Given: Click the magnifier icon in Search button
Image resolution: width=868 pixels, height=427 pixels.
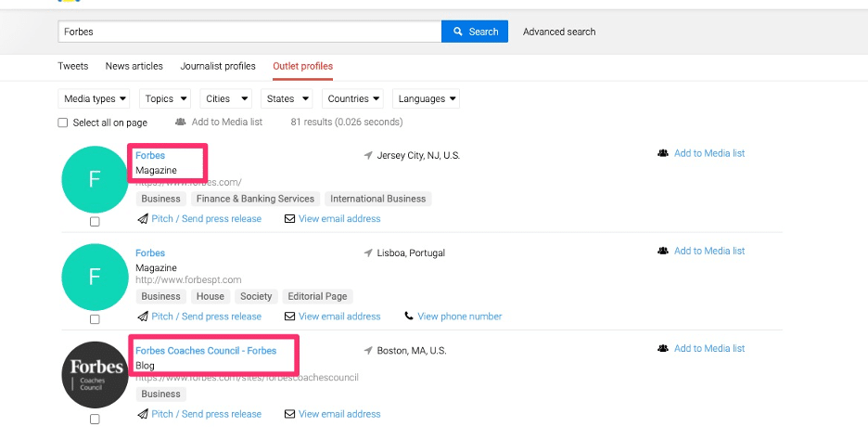Looking at the screenshot, I should coord(458,32).
